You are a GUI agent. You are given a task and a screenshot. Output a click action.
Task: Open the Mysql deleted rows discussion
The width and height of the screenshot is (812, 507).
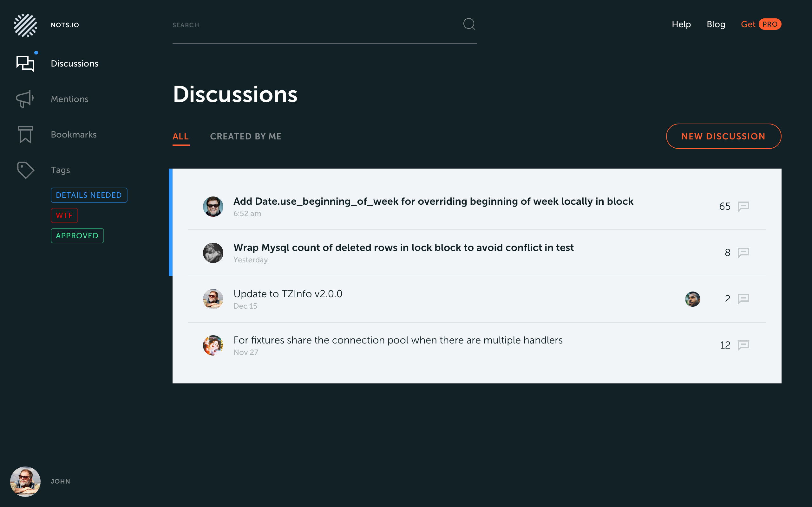[403, 248]
